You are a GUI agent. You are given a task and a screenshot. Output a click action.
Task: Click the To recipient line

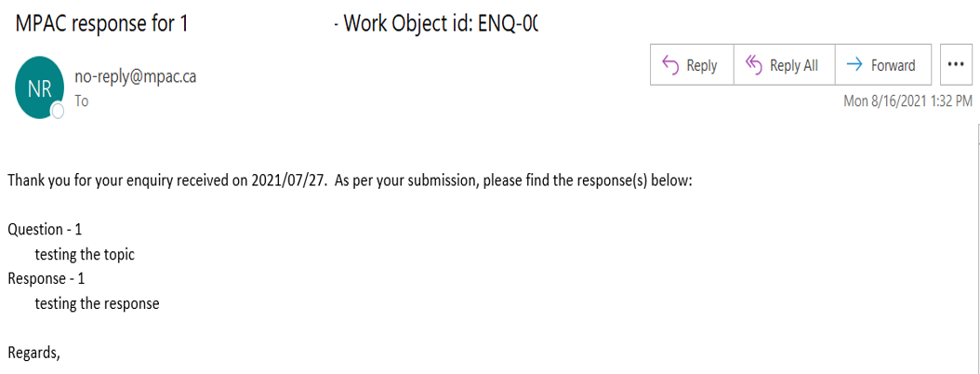(81, 100)
